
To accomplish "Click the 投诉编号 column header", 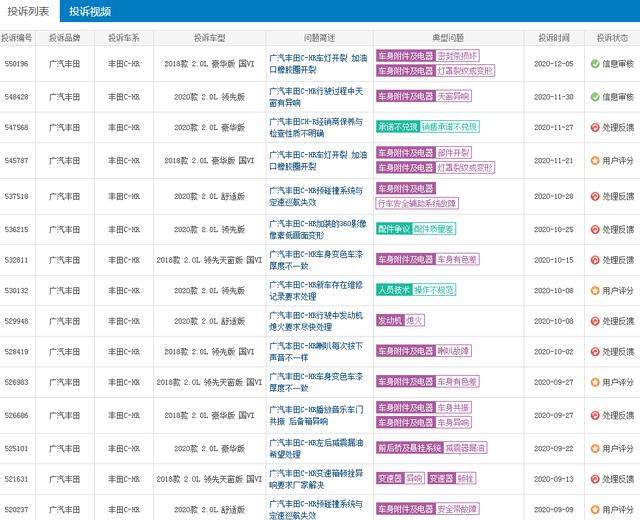I will [x=17, y=38].
